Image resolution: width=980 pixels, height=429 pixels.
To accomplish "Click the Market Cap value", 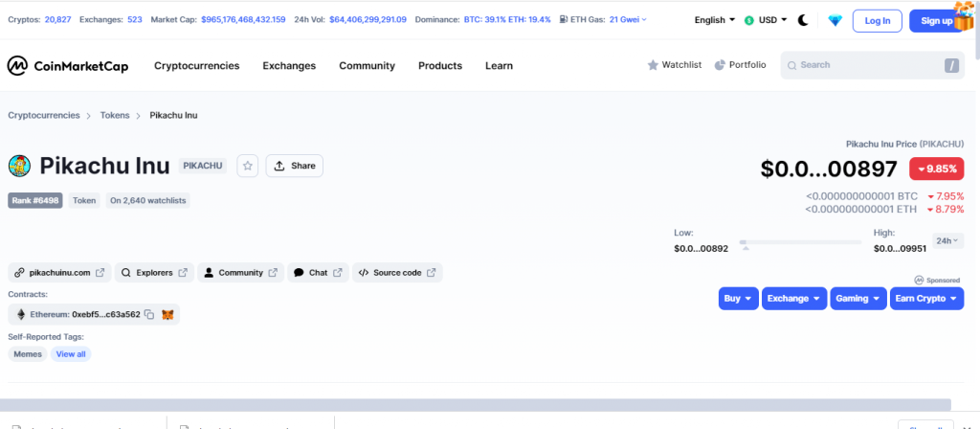I will 243,19.
